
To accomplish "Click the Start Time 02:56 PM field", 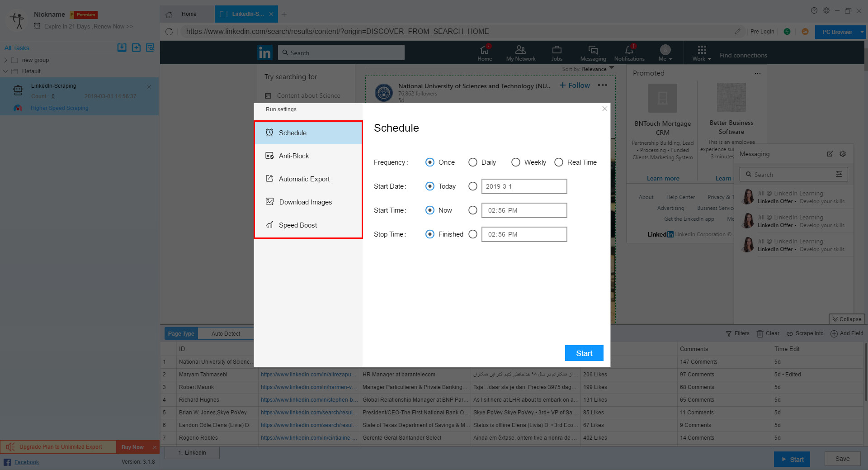I will click(524, 210).
